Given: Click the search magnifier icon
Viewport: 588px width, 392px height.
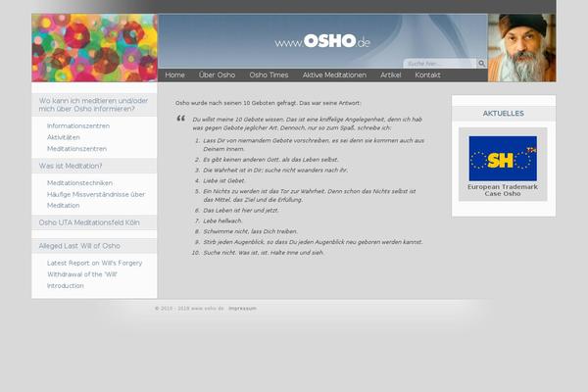Looking at the screenshot, I should coord(481,64).
